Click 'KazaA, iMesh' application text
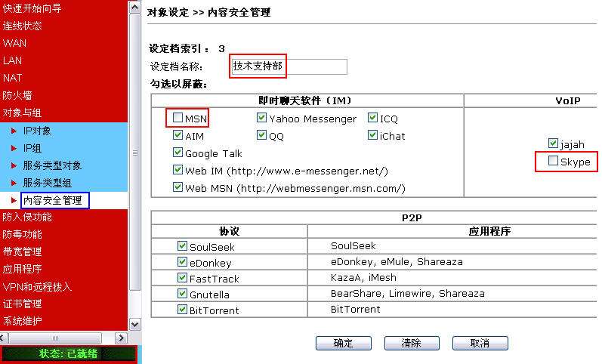This screenshot has width=602, height=364. [363, 278]
